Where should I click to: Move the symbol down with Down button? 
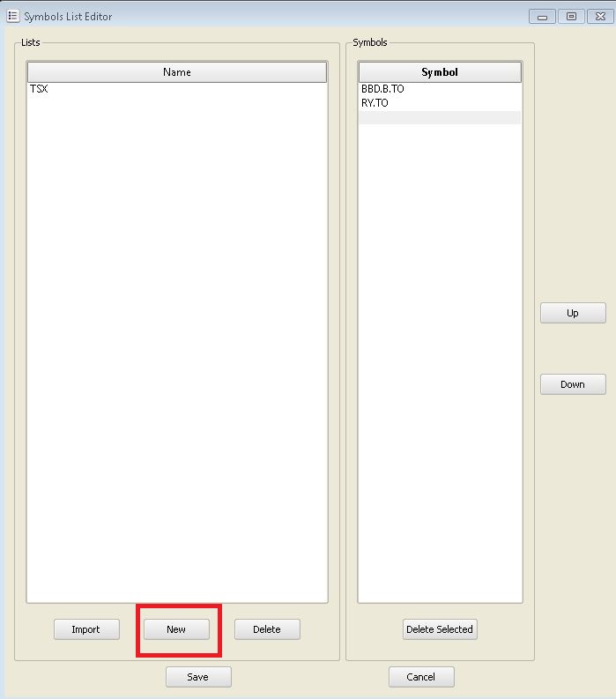[x=573, y=384]
